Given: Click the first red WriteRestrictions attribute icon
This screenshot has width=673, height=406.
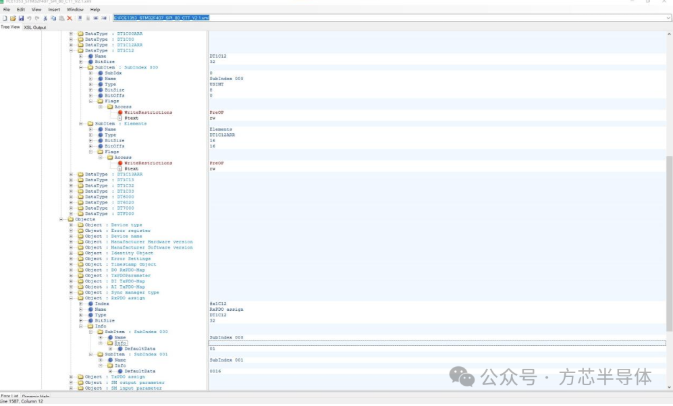Looking at the screenshot, I should [120, 112].
